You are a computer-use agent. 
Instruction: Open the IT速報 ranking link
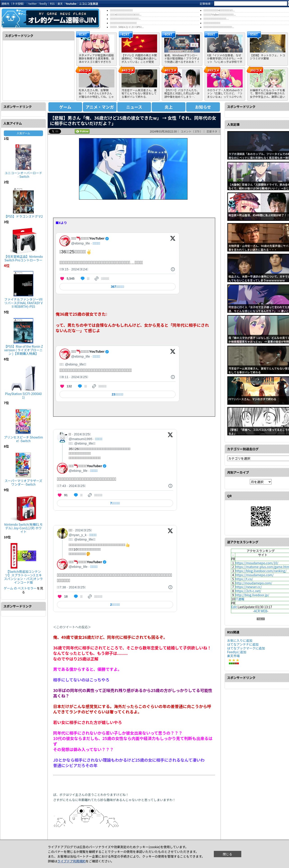[239, 599]
